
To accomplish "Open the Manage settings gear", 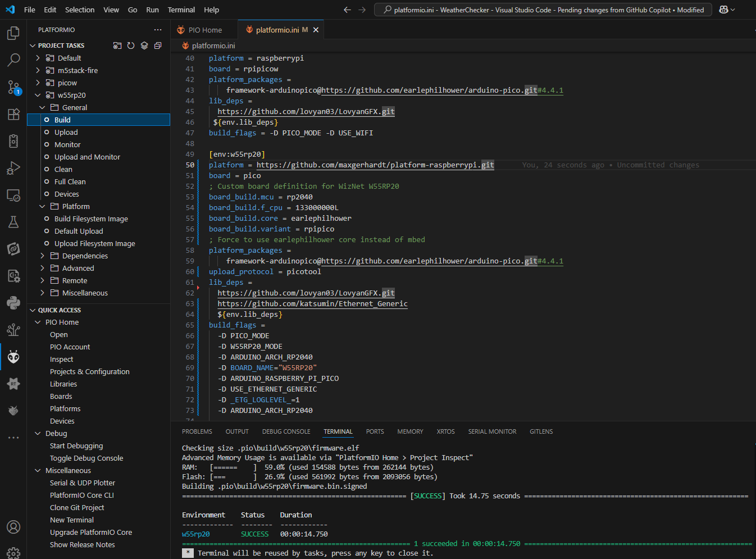I will tap(13, 553).
